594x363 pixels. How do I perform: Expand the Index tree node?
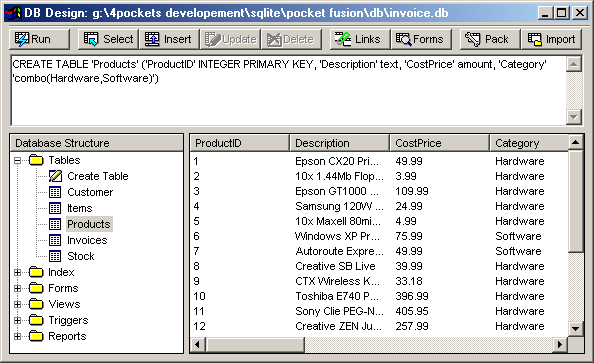(17, 272)
